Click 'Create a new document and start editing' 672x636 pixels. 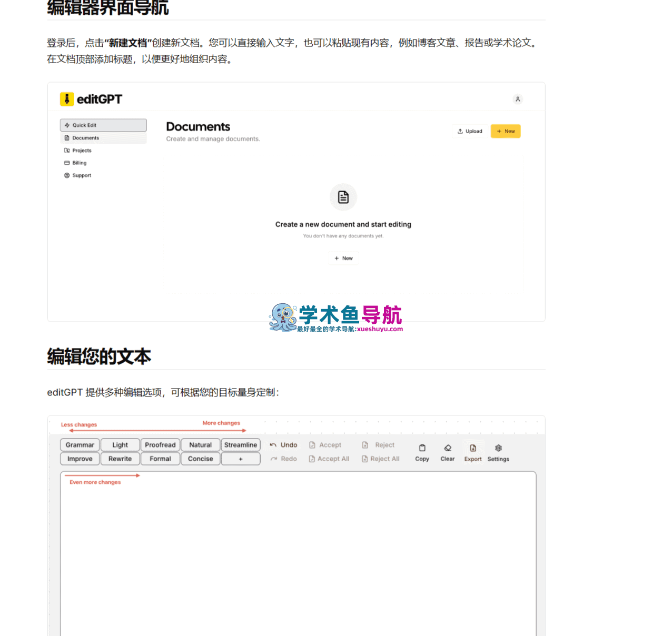(343, 224)
